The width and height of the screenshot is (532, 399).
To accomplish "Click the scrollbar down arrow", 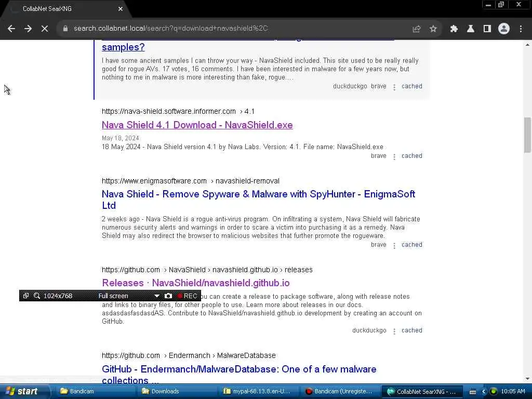I will click(x=527, y=379).
